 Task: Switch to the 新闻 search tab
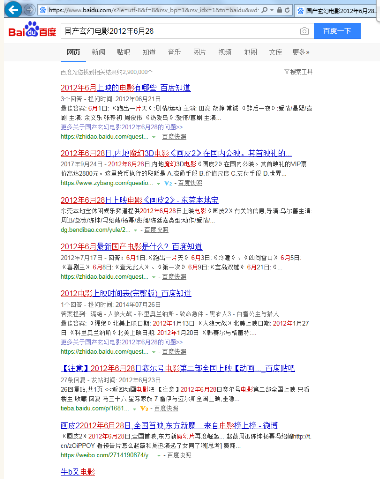coord(98,52)
